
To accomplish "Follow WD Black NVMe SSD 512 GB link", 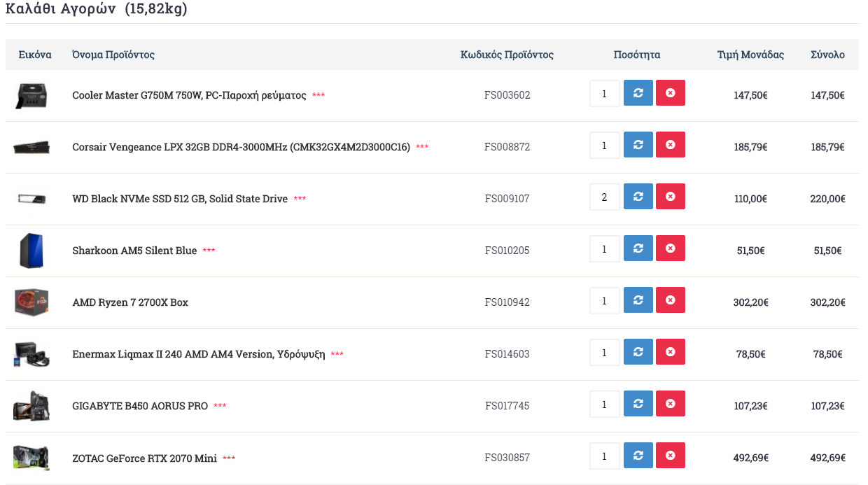I will (180, 199).
